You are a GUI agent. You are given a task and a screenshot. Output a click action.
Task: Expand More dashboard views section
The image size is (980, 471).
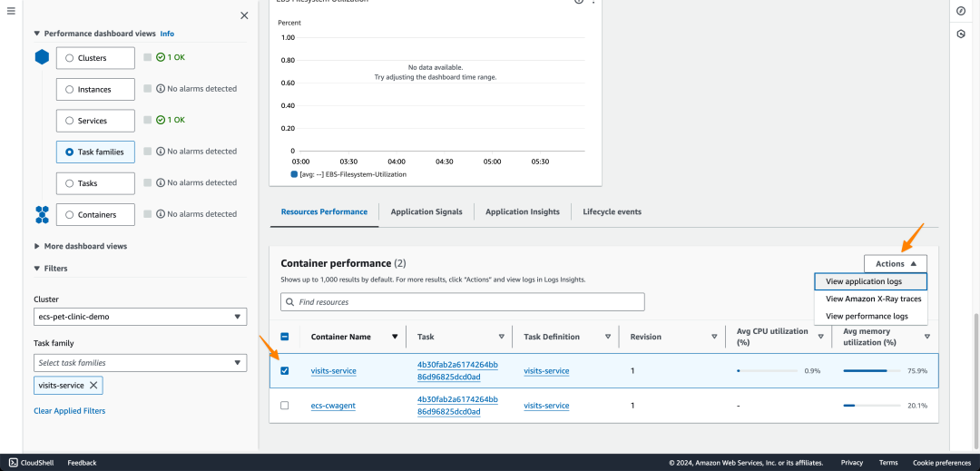(37, 246)
